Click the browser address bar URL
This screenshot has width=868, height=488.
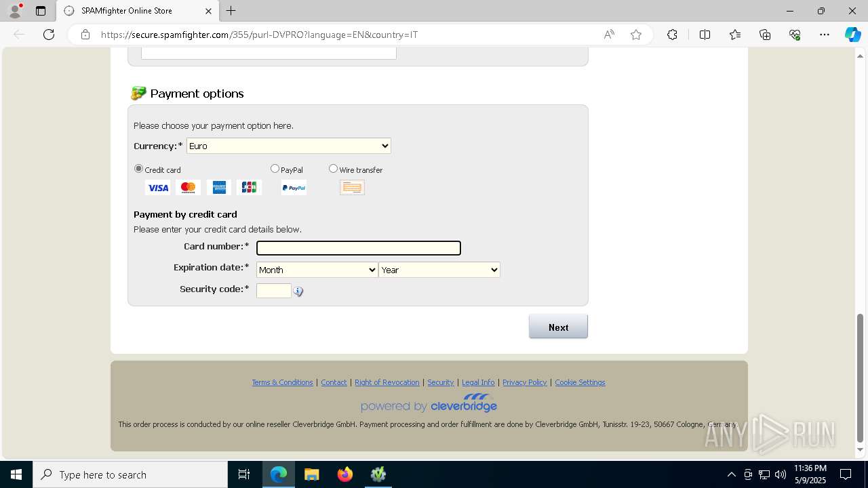click(x=259, y=35)
